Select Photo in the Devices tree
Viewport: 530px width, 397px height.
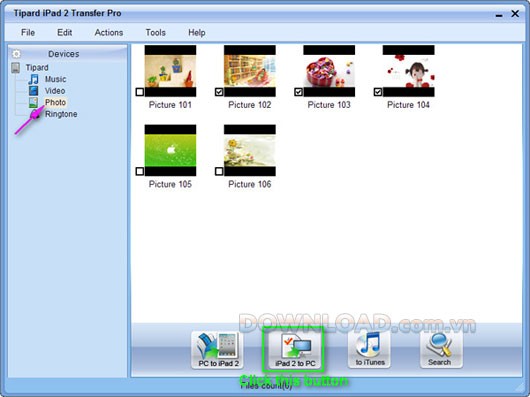[55, 102]
